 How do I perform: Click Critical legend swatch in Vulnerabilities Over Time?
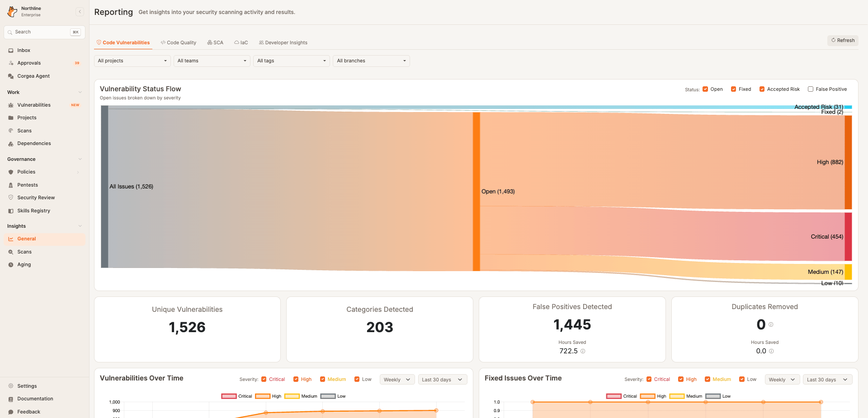click(229, 396)
